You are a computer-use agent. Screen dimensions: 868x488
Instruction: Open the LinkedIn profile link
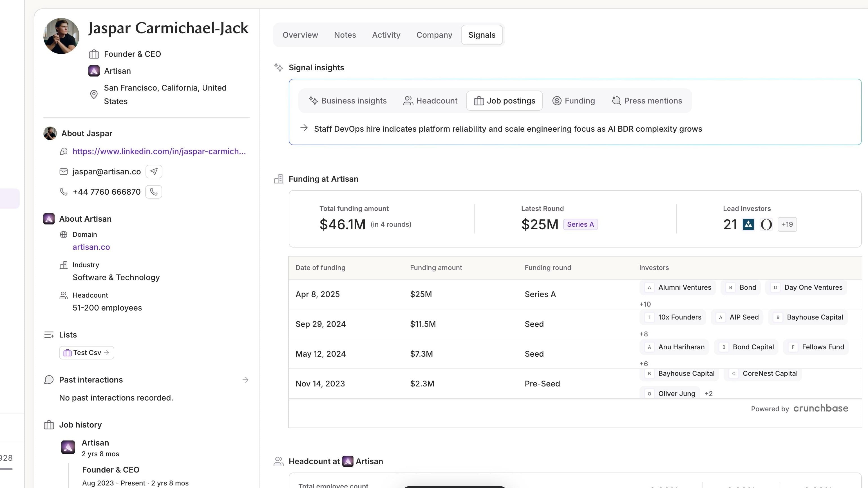(159, 152)
